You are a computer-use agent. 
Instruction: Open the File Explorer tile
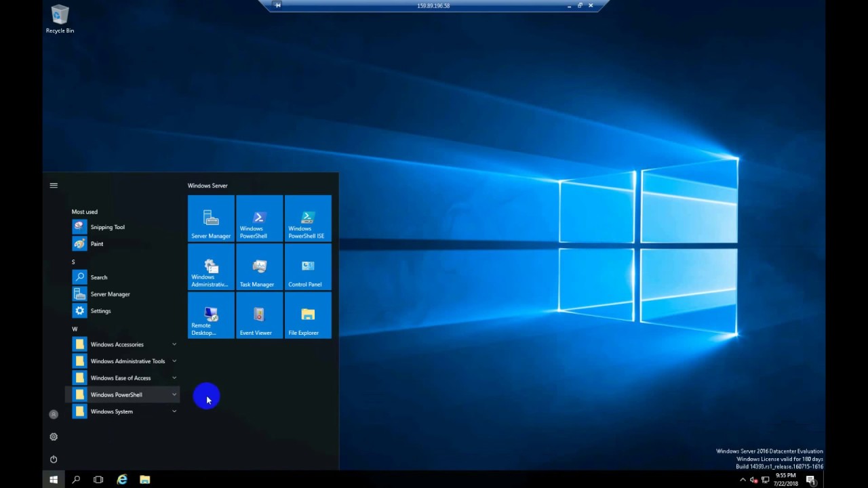tap(308, 315)
